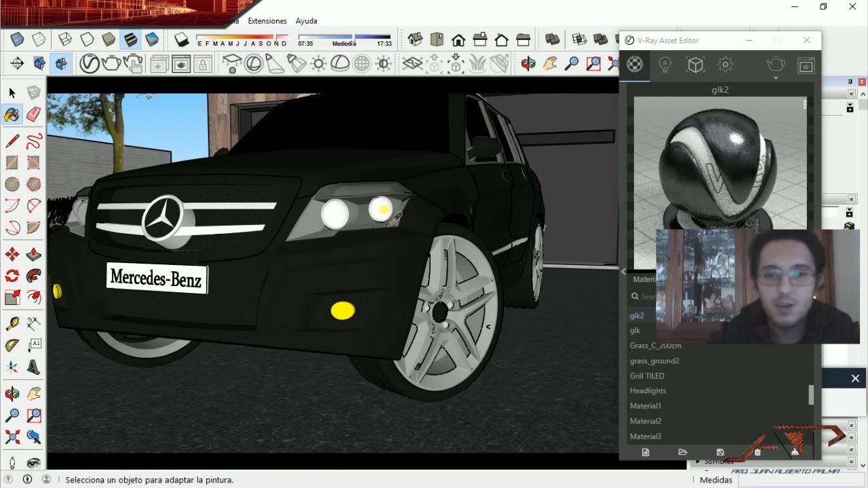
Task: Choose the Protractor tool
Action: [12, 346]
